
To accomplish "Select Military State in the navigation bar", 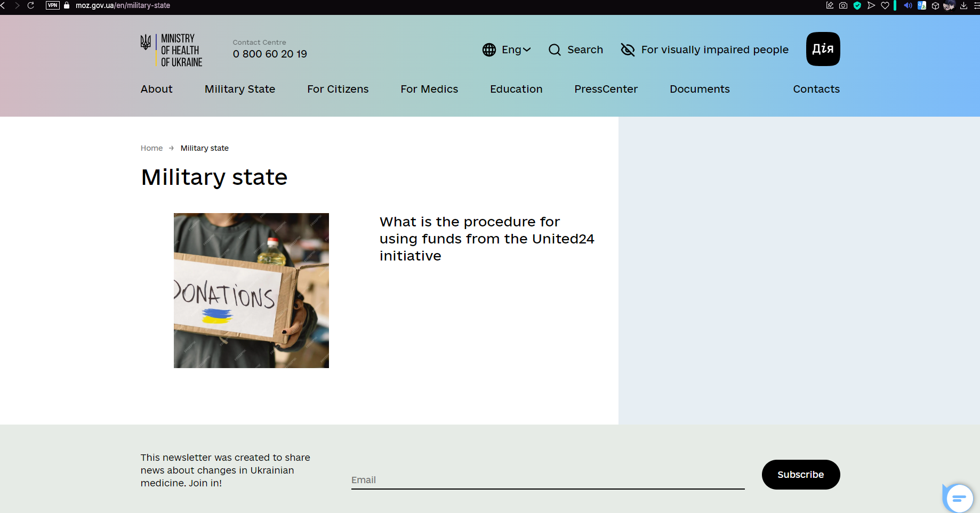I will 239,89.
